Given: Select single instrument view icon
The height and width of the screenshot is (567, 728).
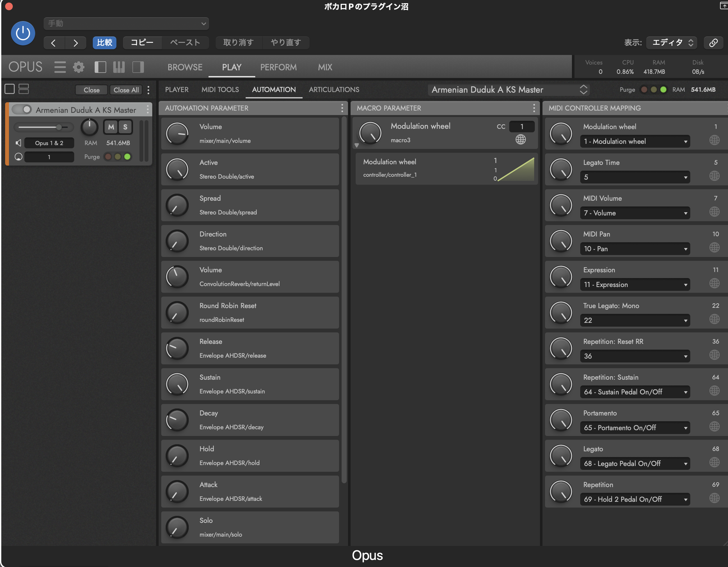Looking at the screenshot, I should point(10,89).
